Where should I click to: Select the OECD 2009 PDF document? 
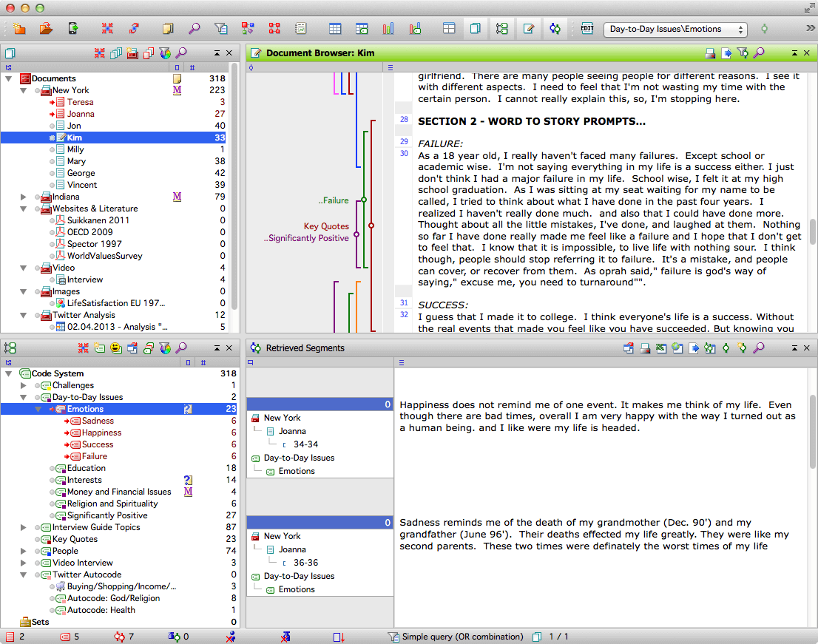click(89, 232)
